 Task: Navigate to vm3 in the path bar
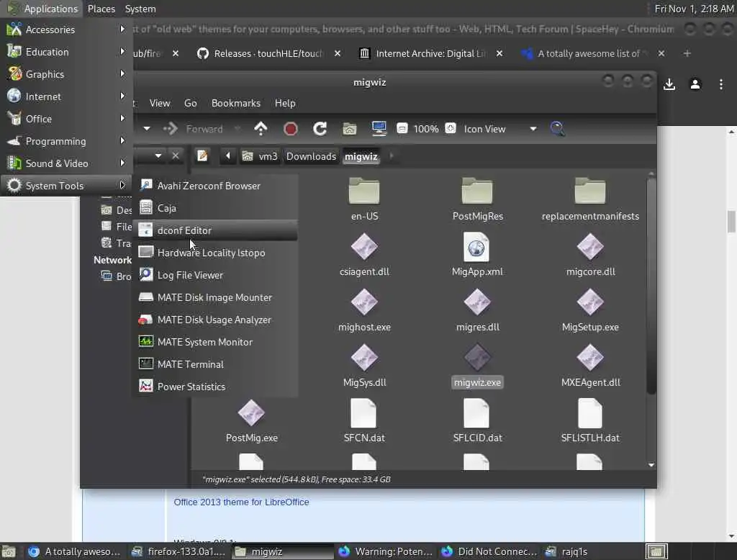[260, 156]
